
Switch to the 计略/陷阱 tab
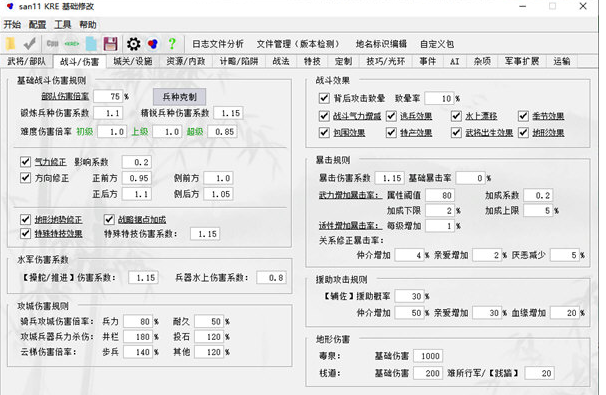point(239,61)
